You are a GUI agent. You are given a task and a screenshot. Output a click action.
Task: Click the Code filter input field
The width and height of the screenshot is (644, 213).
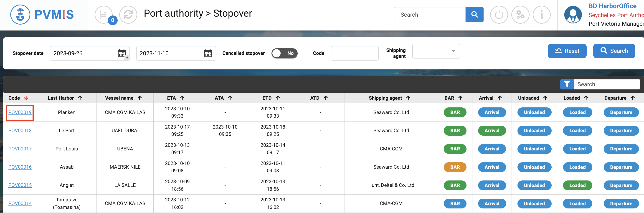[x=354, y=53]
